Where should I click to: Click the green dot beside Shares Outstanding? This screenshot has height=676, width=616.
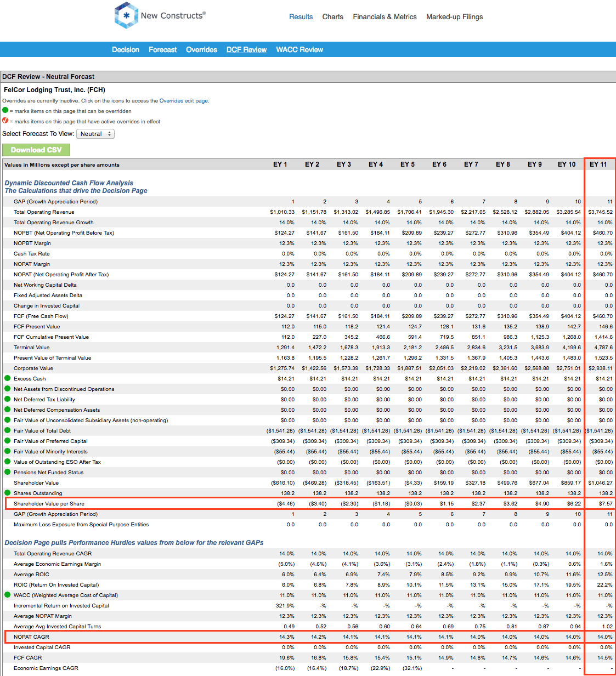point(8,493)
